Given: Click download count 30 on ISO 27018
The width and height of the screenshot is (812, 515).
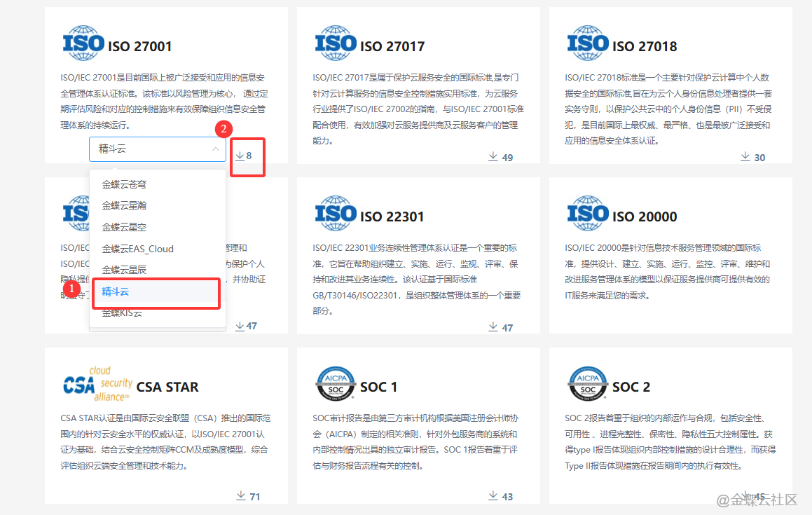Looking at the screenshot, I should coord(759,158).
